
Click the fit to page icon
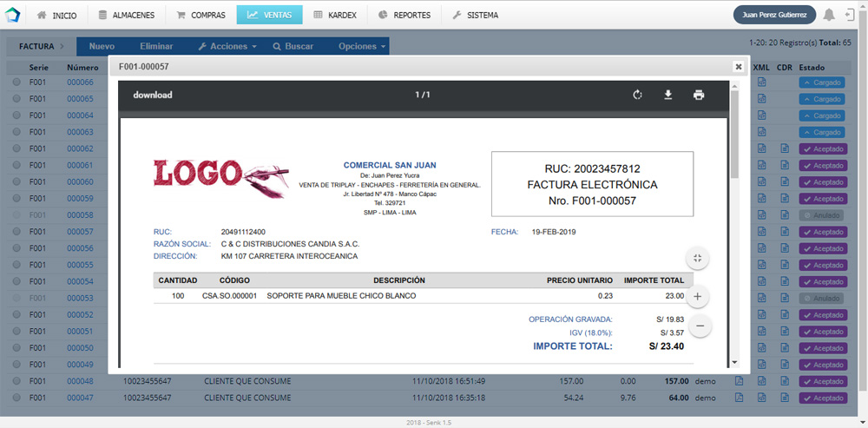click(698, 258)
